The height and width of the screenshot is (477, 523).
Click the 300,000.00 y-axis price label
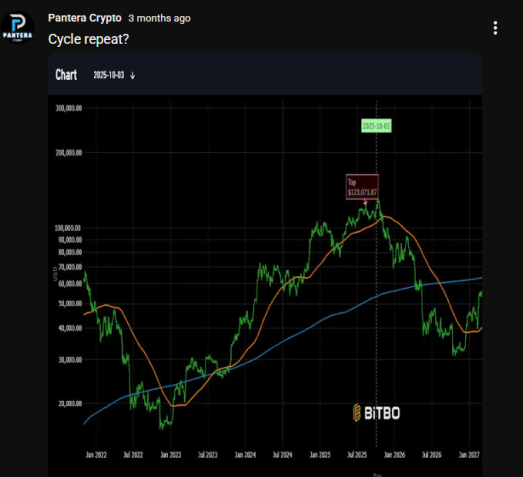coord(68,108)
